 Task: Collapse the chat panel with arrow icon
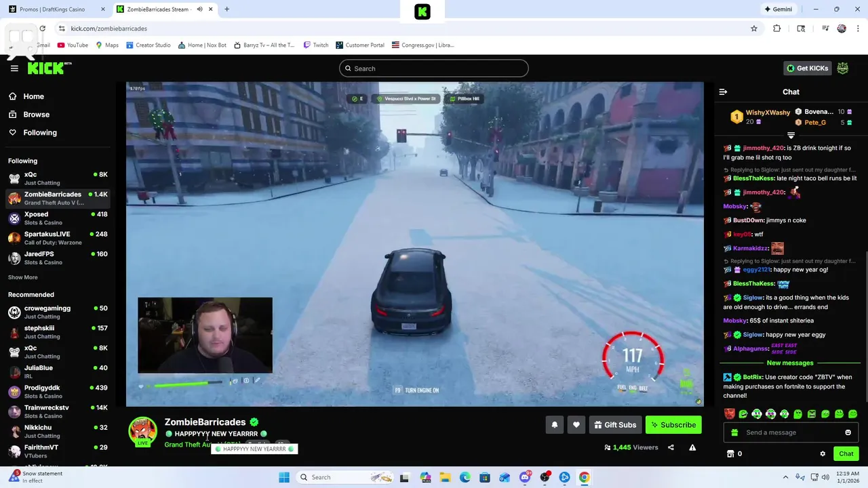click(x=723, y=91)
